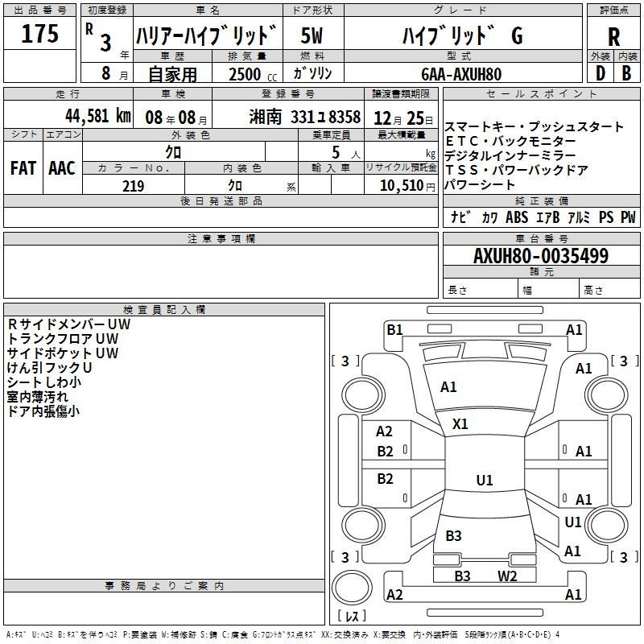Click inspector note 室内薄汚れ
This screenshot has height=644, width=644.
tap(38, 396)
